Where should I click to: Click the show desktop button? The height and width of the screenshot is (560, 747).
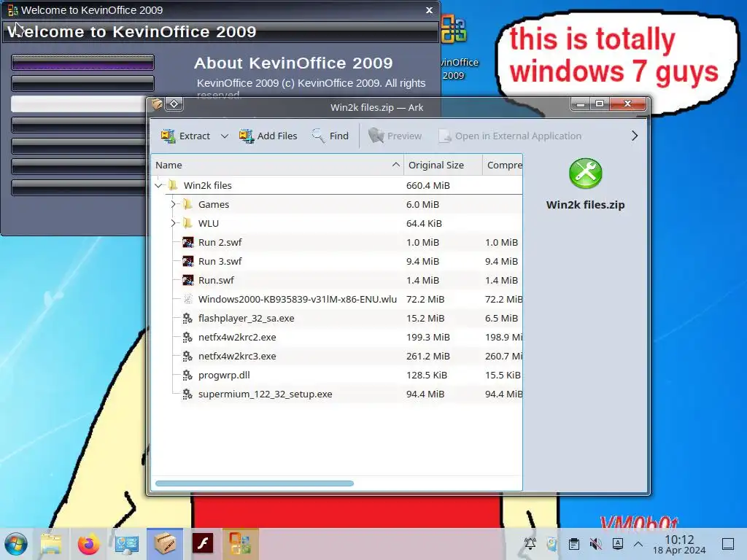pyautogui.click(x=728, y=544)
